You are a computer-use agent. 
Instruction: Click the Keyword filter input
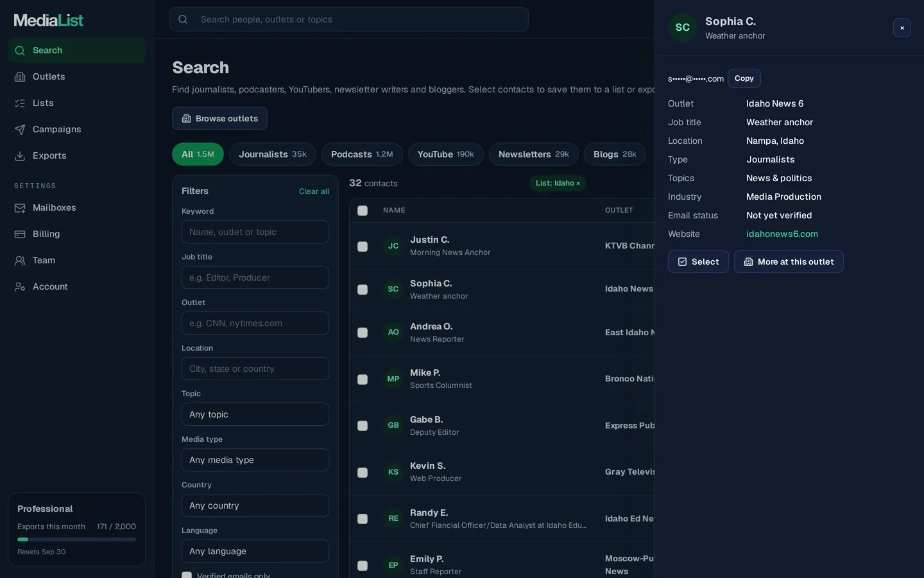coord(255,232)
